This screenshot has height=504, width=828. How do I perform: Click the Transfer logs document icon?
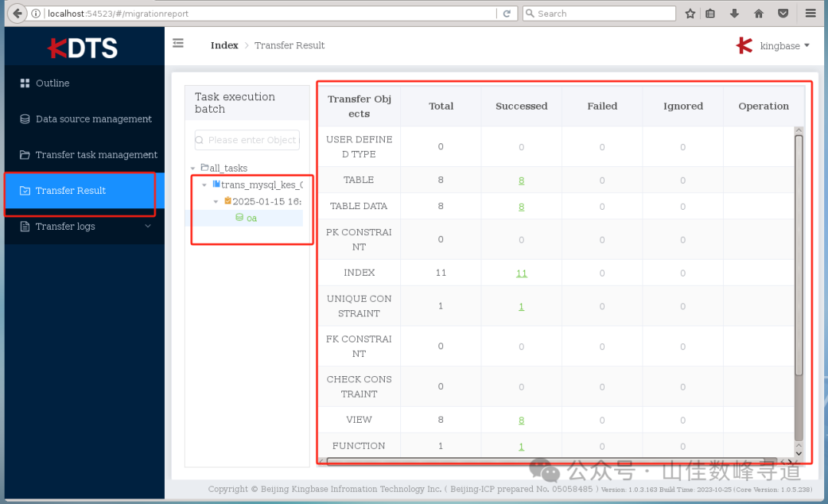point(25,227)
